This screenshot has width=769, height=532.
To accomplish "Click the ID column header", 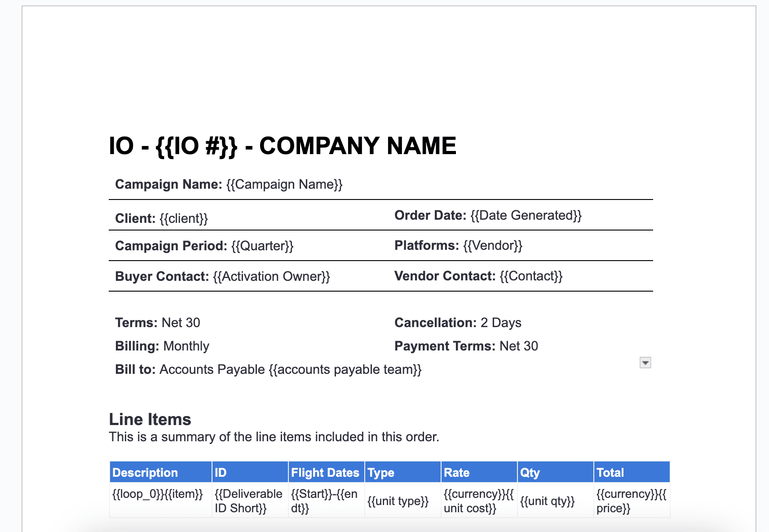I will tap(221, 472).
